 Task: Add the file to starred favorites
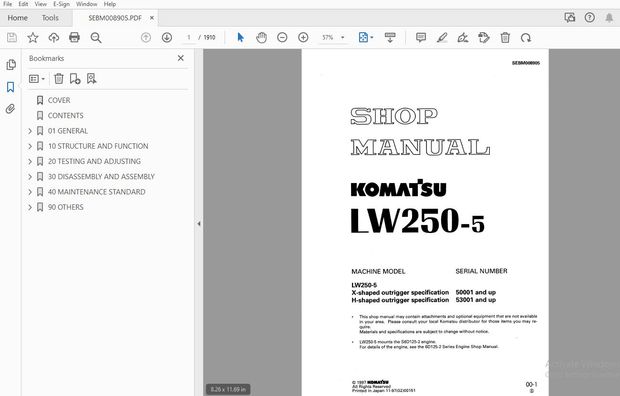pyautogui.click(x=33, y=38)
